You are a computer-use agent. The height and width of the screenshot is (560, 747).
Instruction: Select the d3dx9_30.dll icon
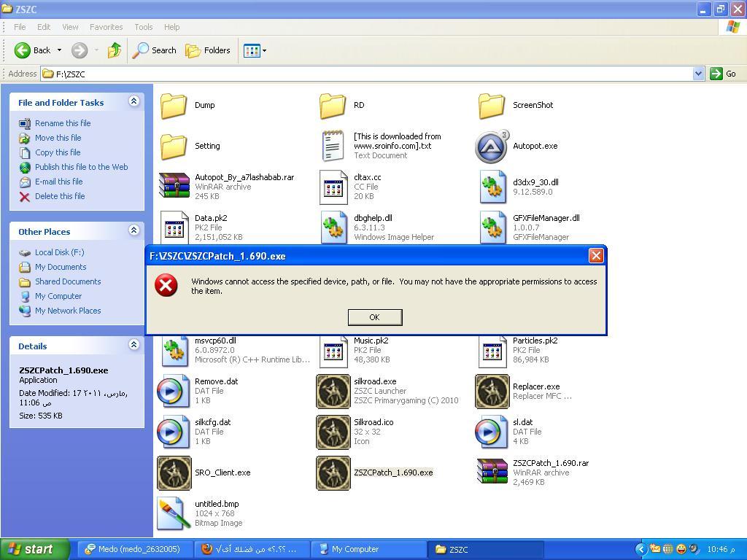click(492, 187)
